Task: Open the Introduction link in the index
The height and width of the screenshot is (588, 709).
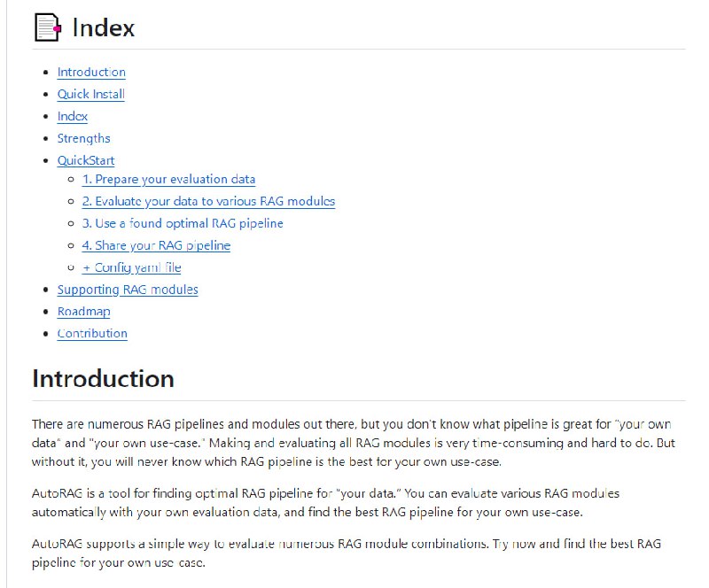Action: [x=91, y=73]
